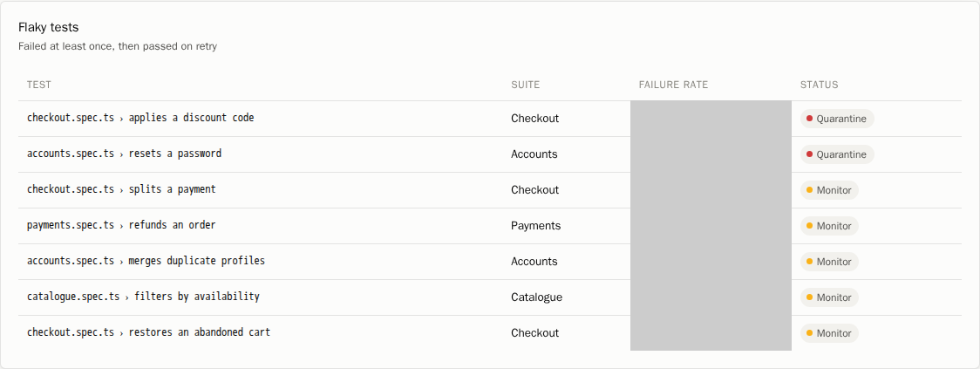Click the Quarantine badge for discount code test
Screen dimensions: 980x369
click(x=837, y=119)
